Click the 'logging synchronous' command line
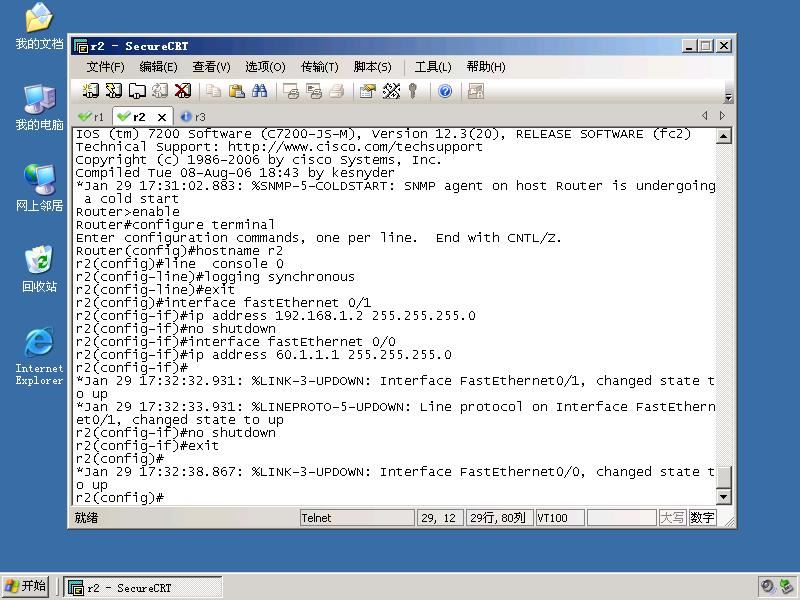This screenshot has width=800, height=600. pyautogui.click(x=215, y=277)
